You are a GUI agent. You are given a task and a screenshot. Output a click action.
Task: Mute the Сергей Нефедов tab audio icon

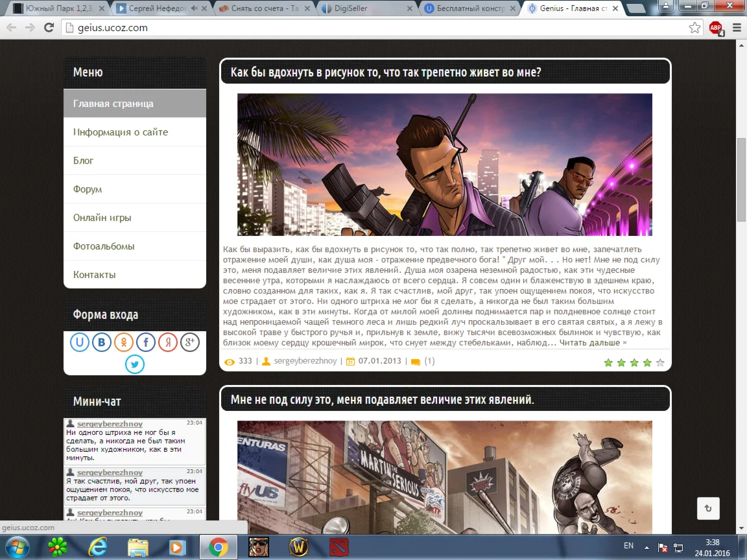click(x=194, y=8)
